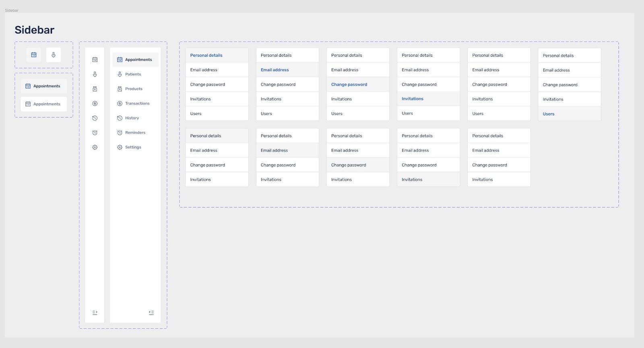
Task: Click the inactive grey-text Appointments button on white
Action: (x=44, y=104)
